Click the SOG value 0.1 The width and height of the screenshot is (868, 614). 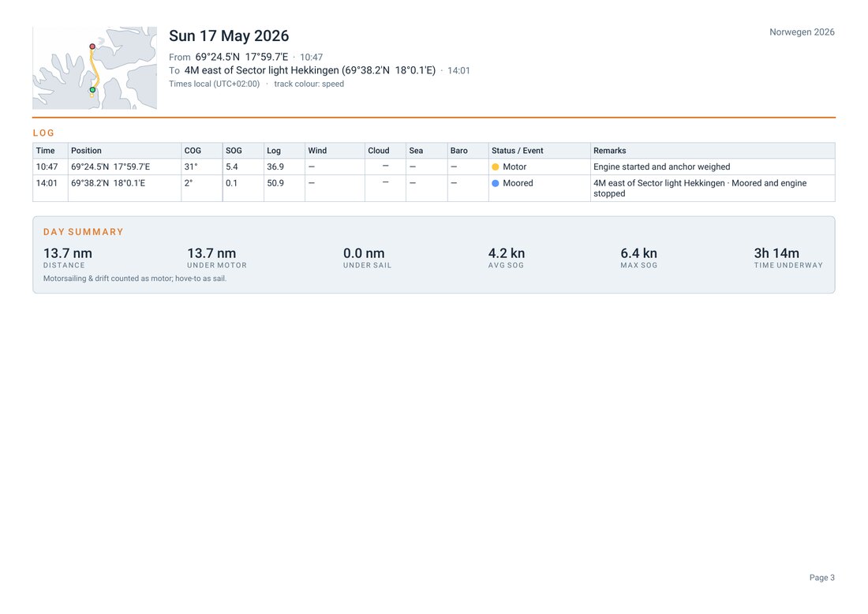[231, 183]
